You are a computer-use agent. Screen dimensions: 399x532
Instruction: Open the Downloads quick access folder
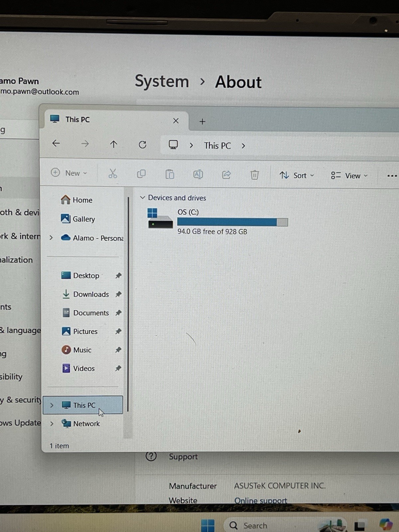coord(85,294)
